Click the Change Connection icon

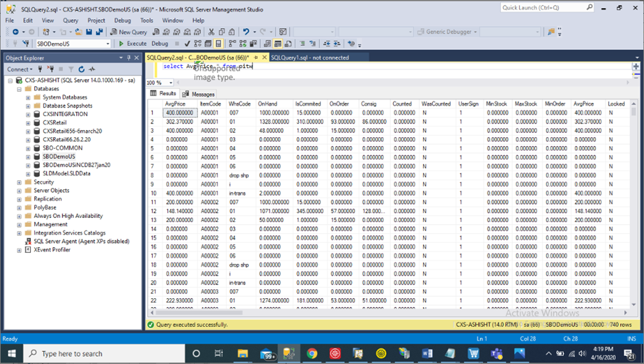coord(25,43)
